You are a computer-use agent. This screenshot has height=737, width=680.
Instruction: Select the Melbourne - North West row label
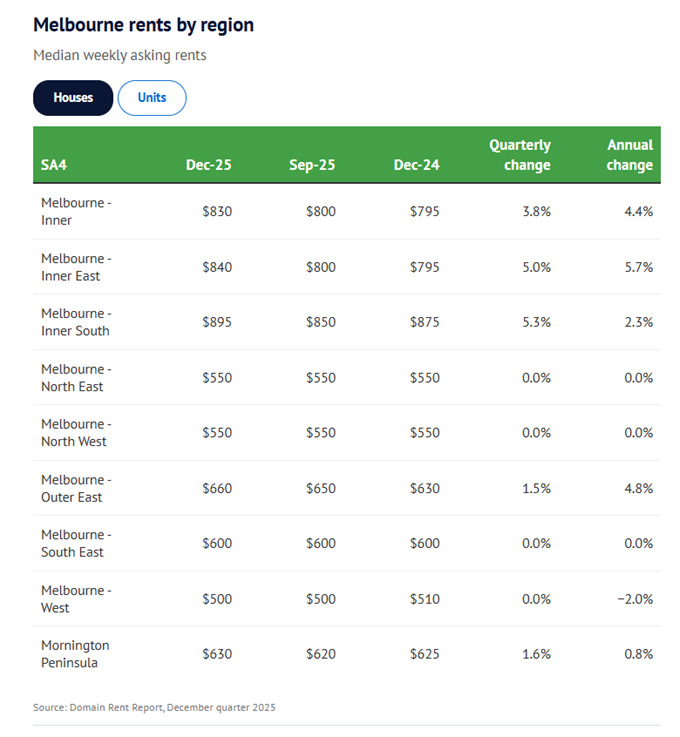76,433
